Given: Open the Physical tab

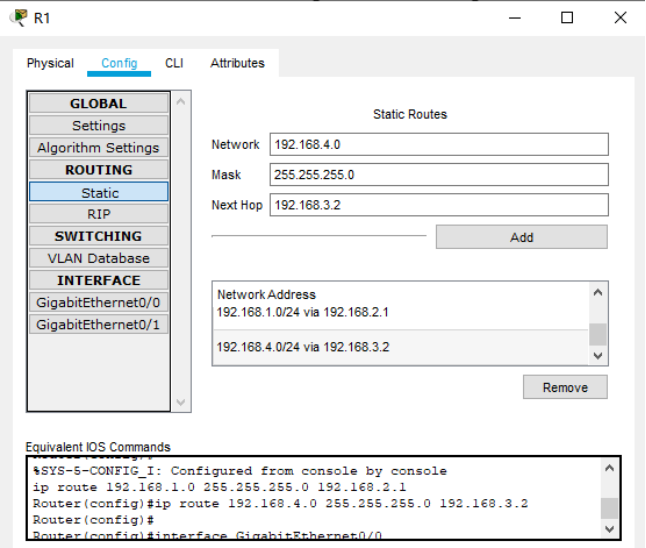Looking at the screenshot, I should pyautogui.click(x=50, y=63).
